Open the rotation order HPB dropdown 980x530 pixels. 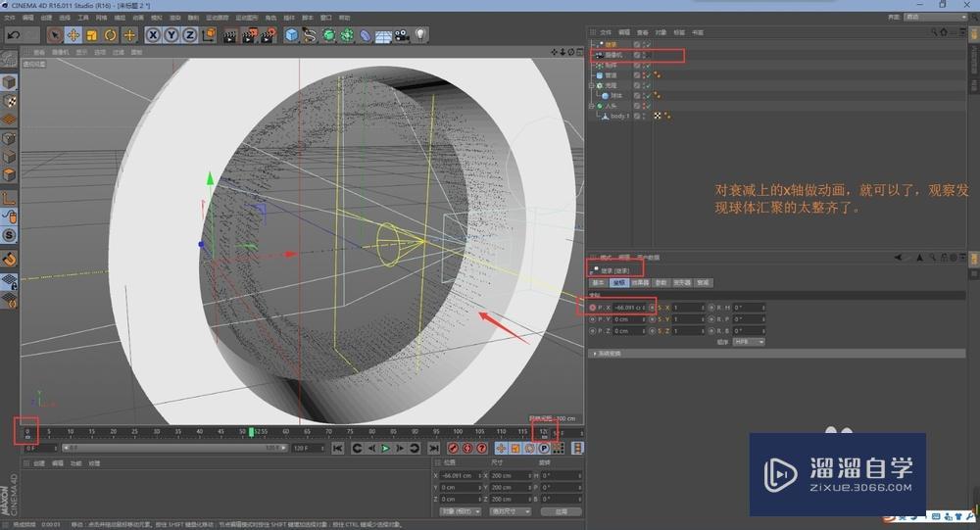click(x=749, y=342)
